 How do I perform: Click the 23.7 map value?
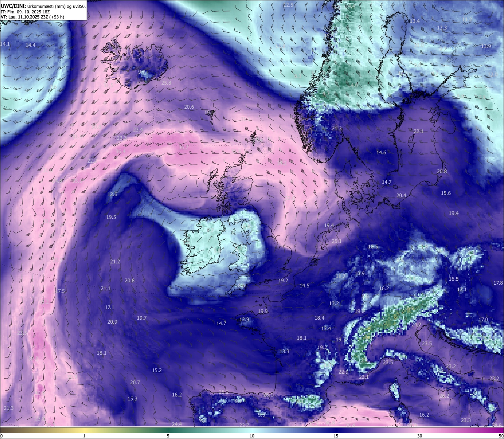coord(244,425)
